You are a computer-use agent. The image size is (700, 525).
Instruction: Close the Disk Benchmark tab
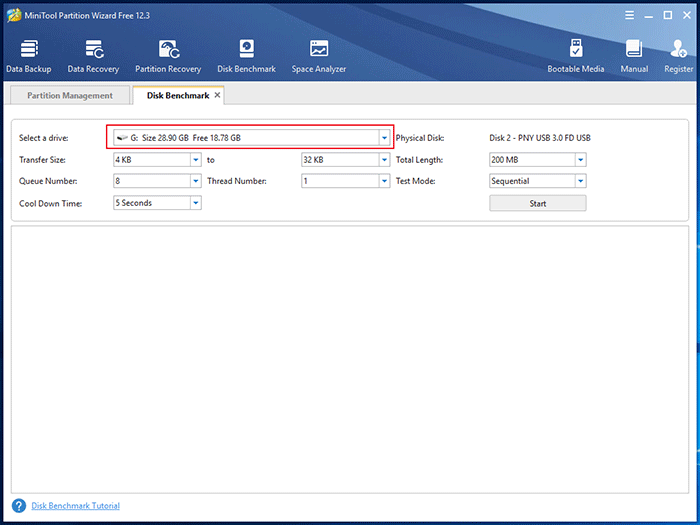[217, 95]
